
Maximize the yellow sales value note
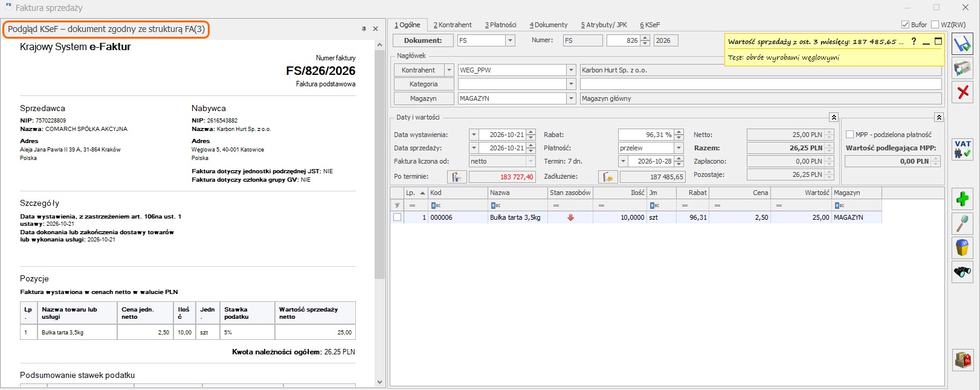coord(938,41)
